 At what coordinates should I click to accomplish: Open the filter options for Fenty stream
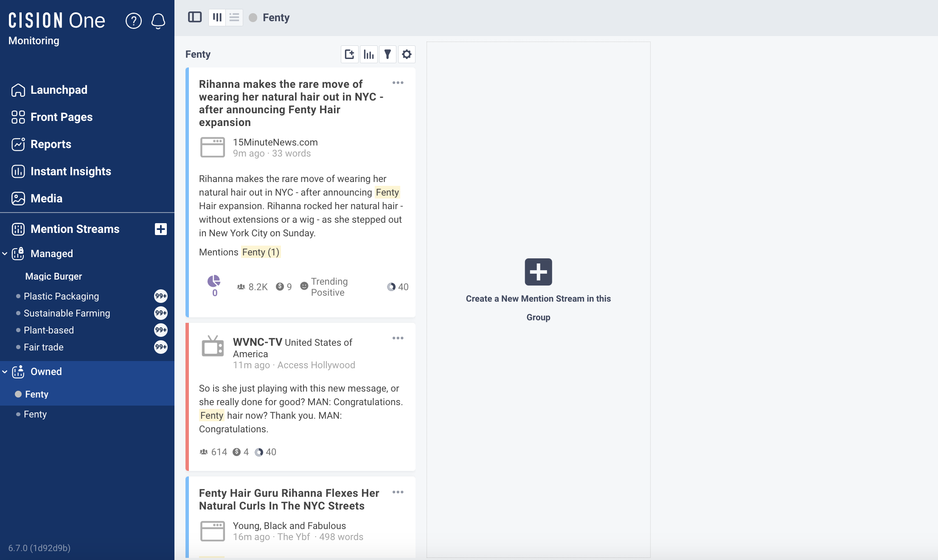388,54
